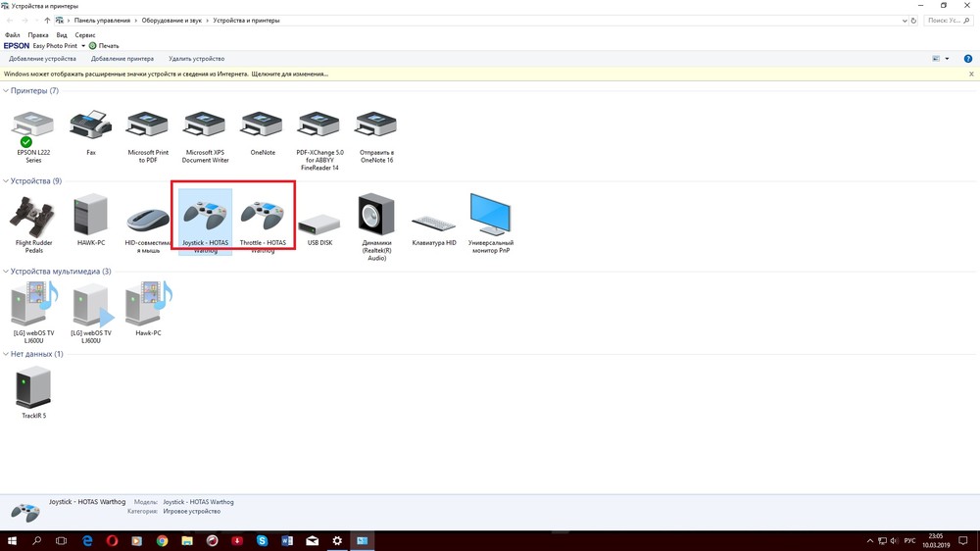Click the refresh button beside address bar
This screenshot has width=980, height=551.
click(x=913, y=21)
